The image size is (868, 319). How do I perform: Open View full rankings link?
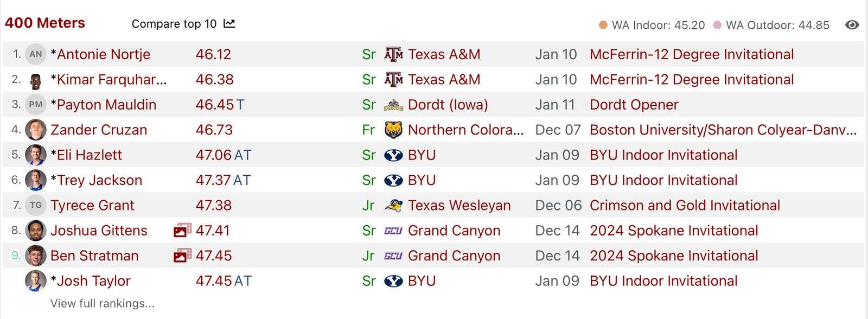(x=103, y=303)
